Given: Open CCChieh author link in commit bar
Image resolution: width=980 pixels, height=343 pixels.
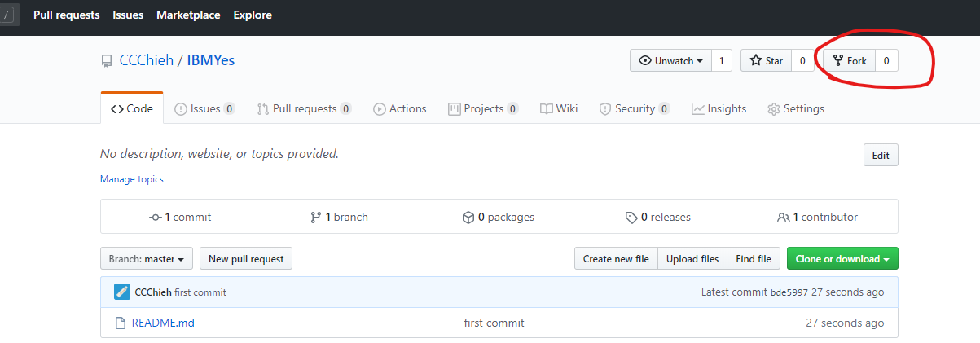Looking at the screenshot, I should pyautogui.click(x=153, y=292).
